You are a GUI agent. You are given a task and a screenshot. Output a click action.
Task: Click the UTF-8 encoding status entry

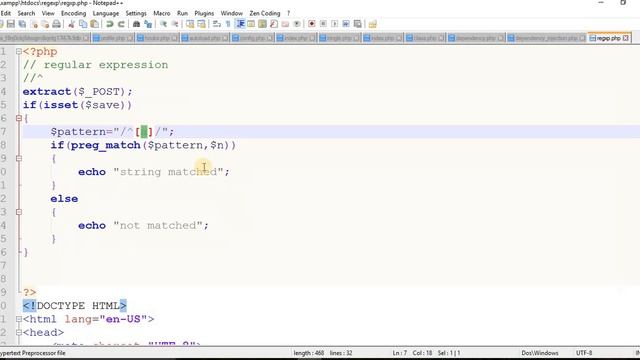(x=584, y=353)
